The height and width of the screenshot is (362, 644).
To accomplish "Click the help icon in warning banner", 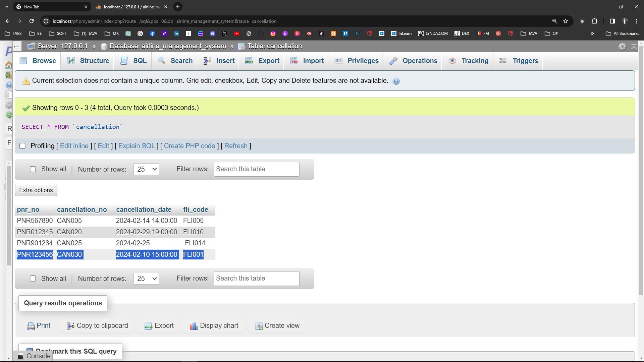I will point(396,81).
